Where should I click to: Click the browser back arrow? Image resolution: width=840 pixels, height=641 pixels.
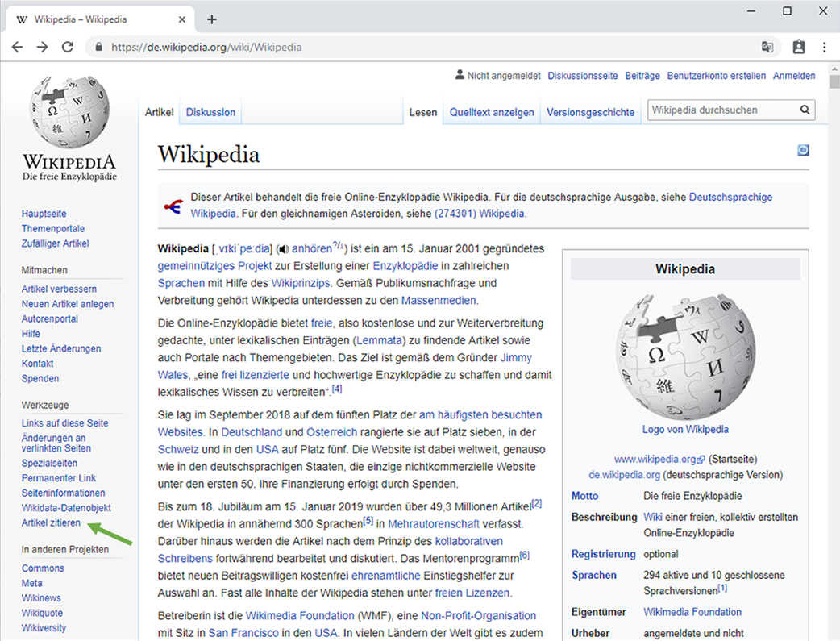point(17,47)
